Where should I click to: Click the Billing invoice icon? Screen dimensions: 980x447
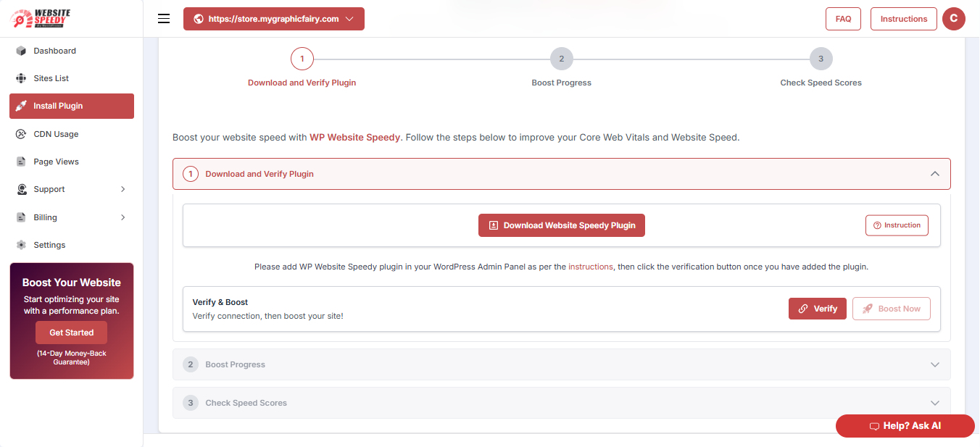click(x=21, y=217)
